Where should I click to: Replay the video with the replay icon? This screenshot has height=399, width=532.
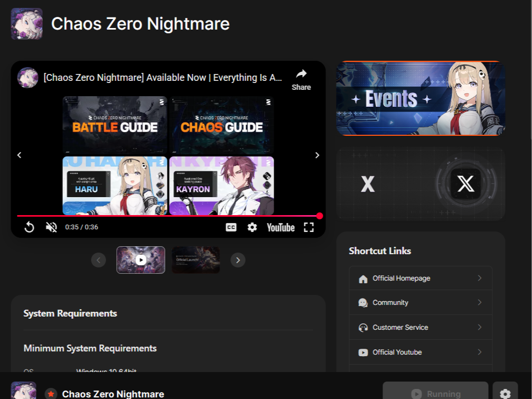(x=30, y=227)
